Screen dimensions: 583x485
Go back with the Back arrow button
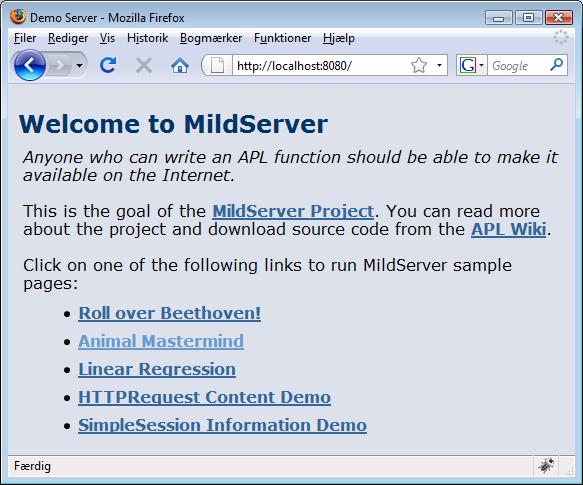point(30,65)
